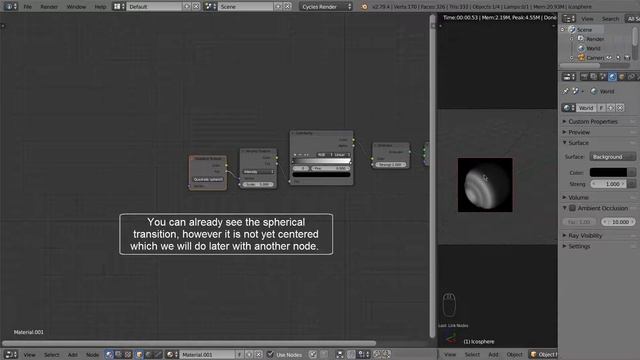Expand the Camera item in outliner

[572, 58]
